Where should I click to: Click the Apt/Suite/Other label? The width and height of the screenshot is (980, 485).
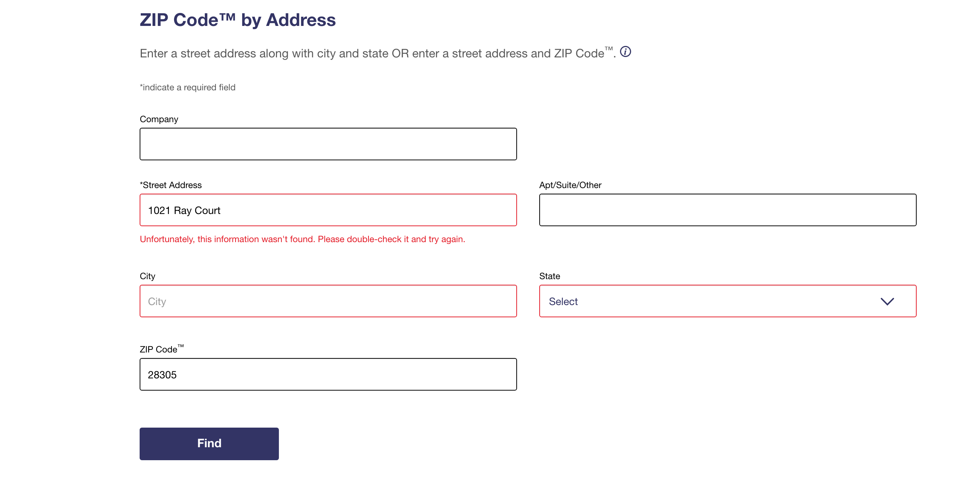coord(570,185)
